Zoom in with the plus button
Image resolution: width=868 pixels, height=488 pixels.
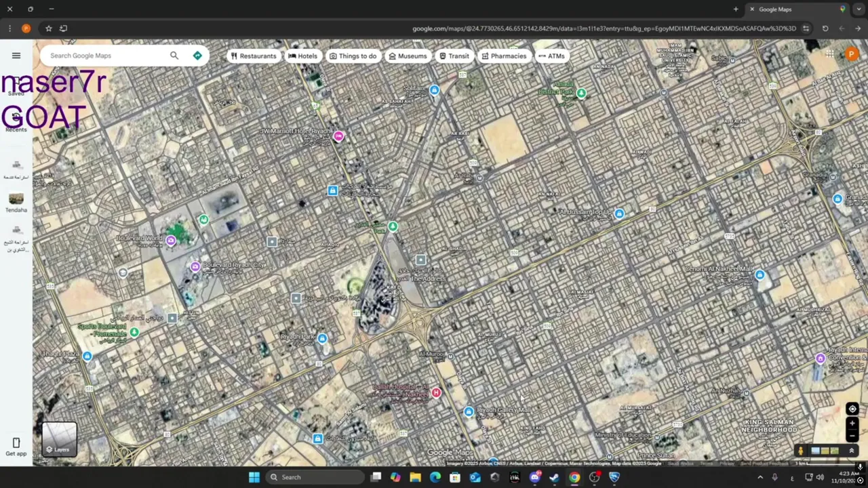[852, 423]
